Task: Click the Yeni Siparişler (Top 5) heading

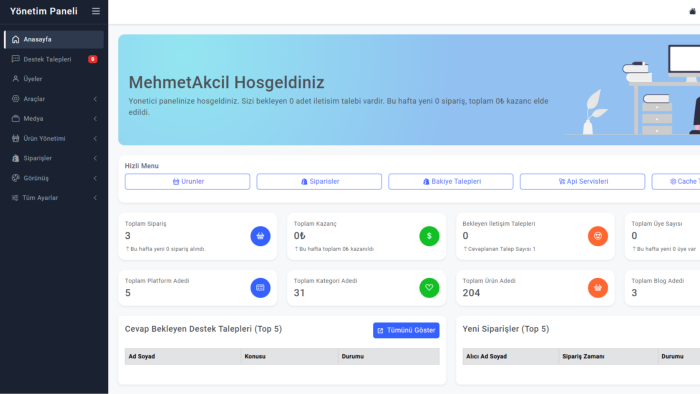Action: coord(506,329)
